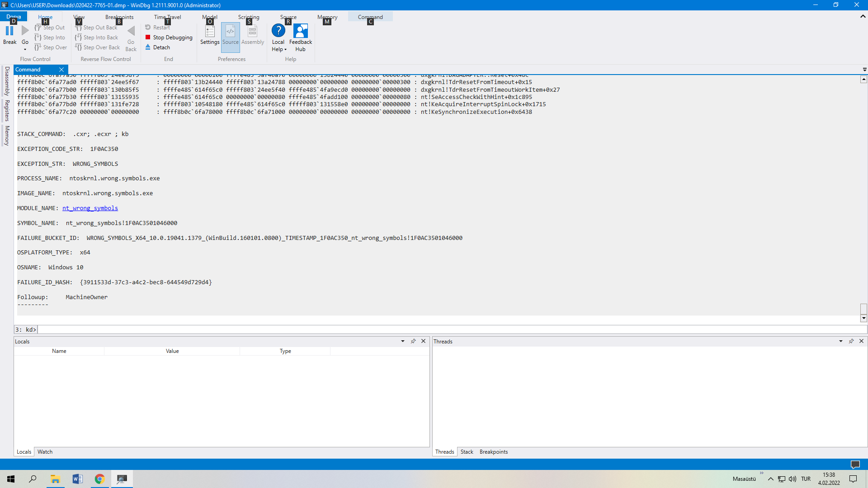
Task: Close the Threads panel
Action: click(861, 341)
